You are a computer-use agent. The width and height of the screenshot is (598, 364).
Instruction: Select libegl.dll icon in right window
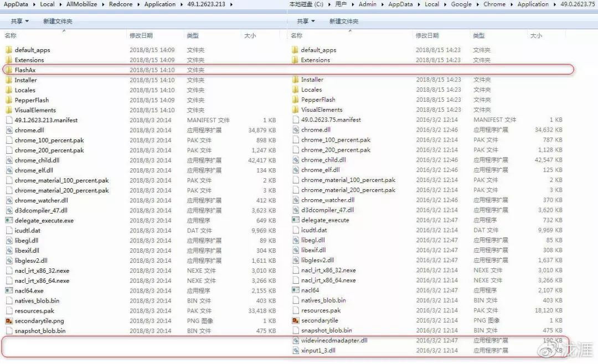tap(295, 240)
